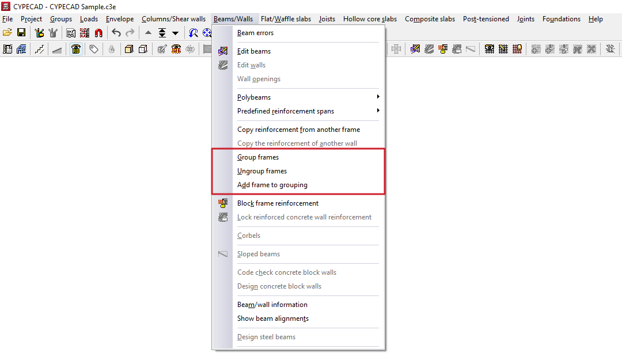
Task: Undo the last action with the curved arrow
Action: (116, 33)
